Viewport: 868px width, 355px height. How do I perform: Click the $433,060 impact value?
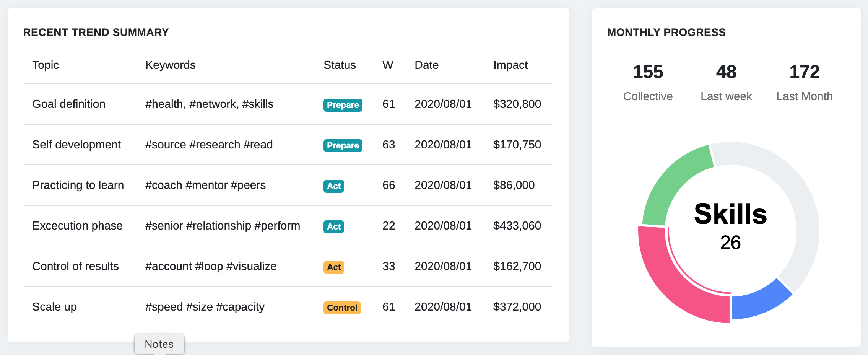click(x=517, y=226)
